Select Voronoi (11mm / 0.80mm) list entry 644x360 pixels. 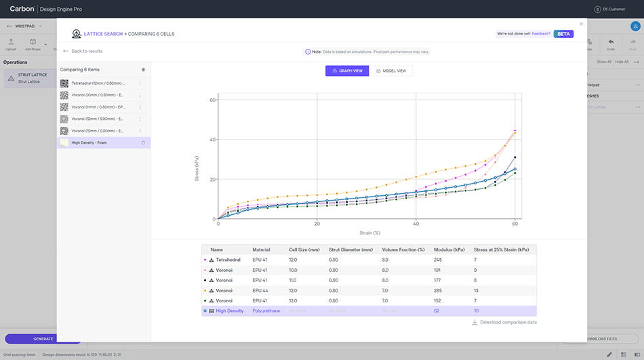[x=104, y=107]
